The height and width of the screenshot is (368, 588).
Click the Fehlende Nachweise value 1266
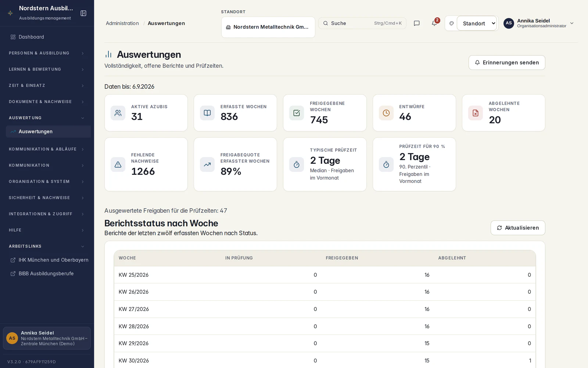[x=143, y=171]
